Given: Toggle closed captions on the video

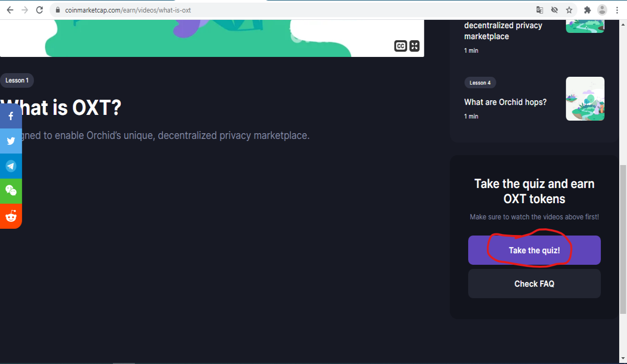Looking at the screenshot, I should point(400,46).
